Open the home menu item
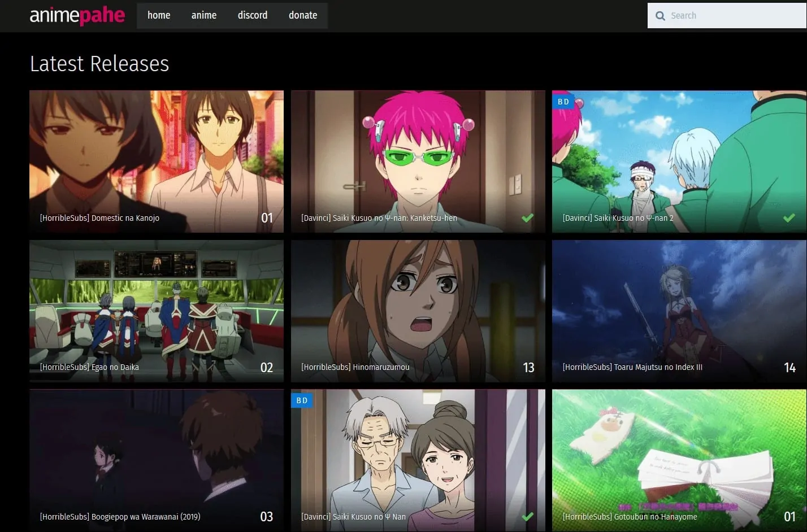807x532 pixels. 158,15
